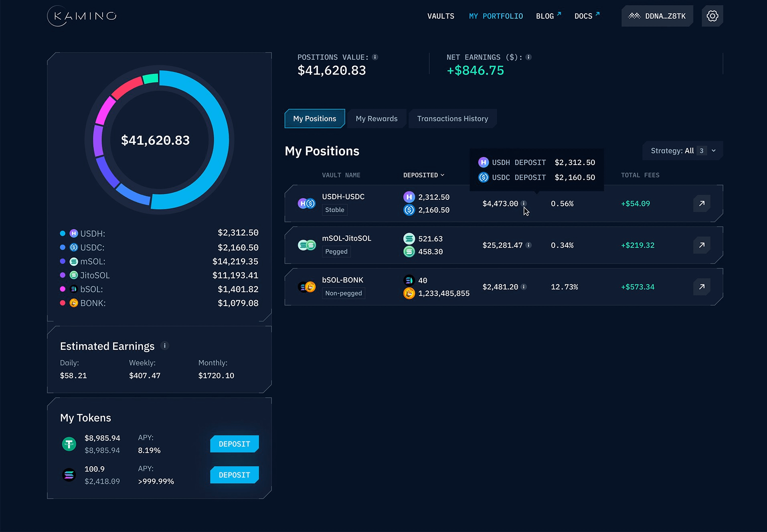Click the 12.73% value in bSOL-BONK row

tap(565, 287)
